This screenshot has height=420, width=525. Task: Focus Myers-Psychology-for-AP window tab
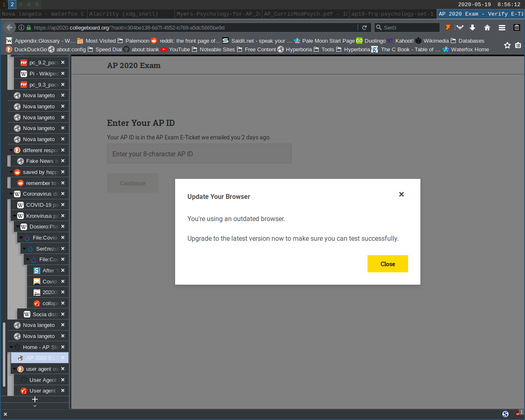coord(218,14)
